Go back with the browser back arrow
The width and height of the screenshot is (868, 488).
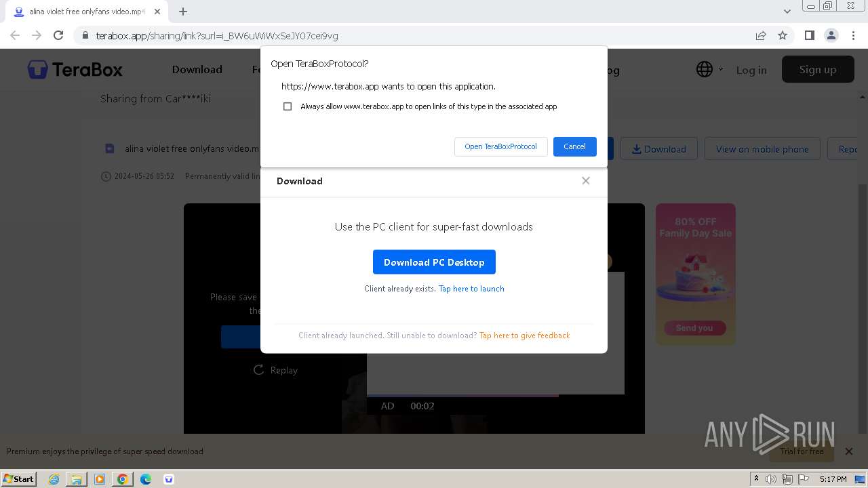tap(15, 35)
